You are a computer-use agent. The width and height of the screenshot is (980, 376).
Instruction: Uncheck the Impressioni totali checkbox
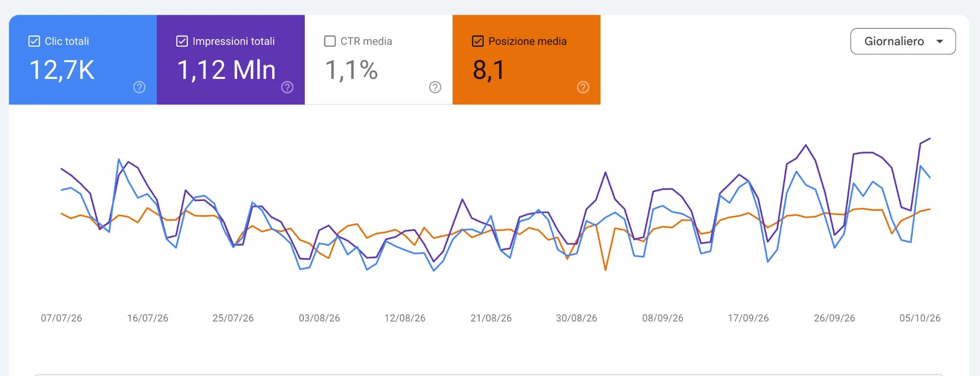click(182, 41)
